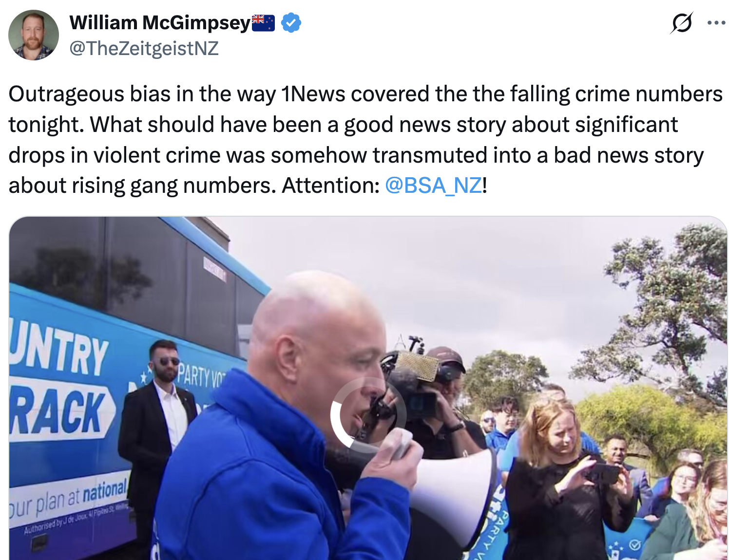Screen dimensions: 729x560
Task: Open the William McGimpsey display name
Action: (160, 23)
